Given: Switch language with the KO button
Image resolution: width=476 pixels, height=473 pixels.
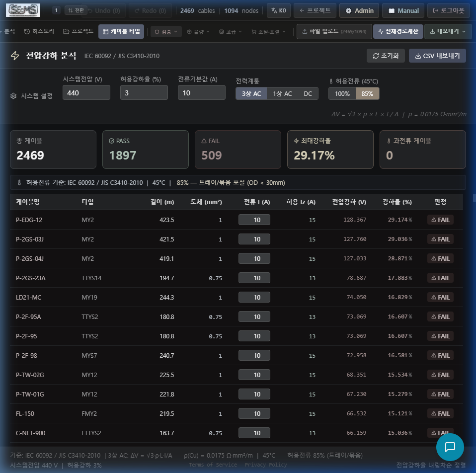Looking at the screenshot, I should [279, 10].
